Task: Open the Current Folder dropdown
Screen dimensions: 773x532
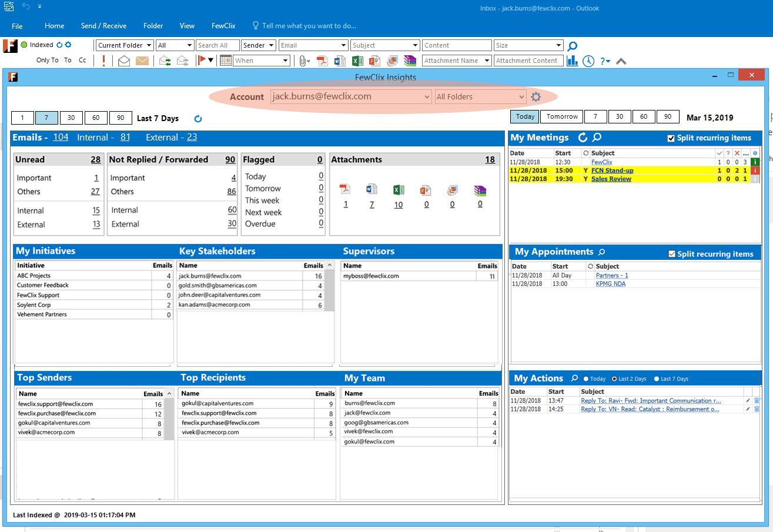Action: click(x=125, y=45)
